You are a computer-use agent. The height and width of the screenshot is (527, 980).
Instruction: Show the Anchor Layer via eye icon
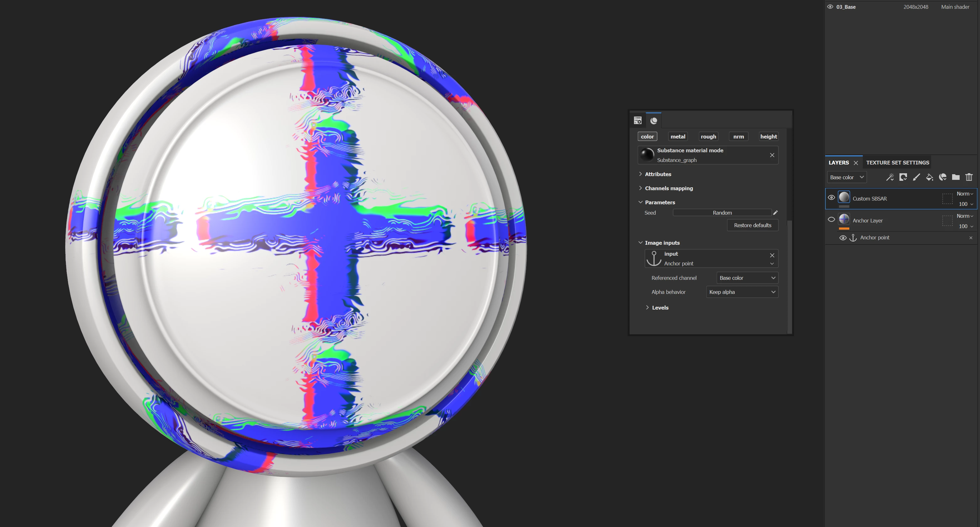click(831, 219)
